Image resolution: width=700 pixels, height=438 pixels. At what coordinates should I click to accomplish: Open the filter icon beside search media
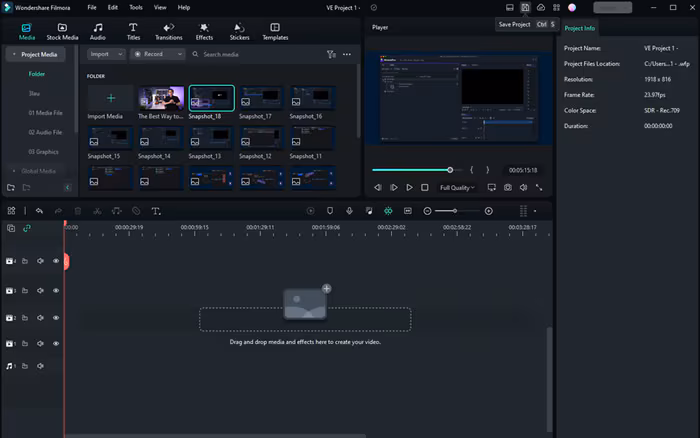[x=331, y=54]
